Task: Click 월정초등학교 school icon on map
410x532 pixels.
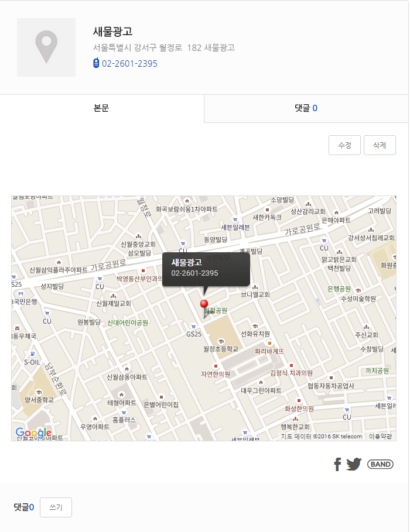Action: (x=221, y=341)
